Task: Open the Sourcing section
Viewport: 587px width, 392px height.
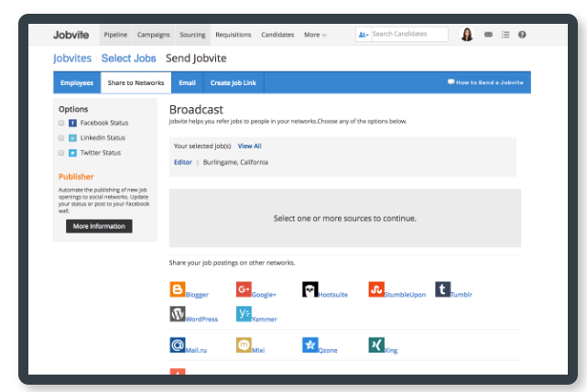Action: (x=192, y=35)
